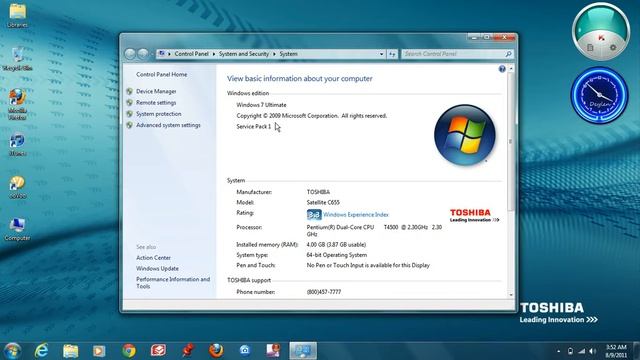This screenshot has height=360, width=640.
Task: Click the 'Windows 7 Ultimate' edition text
Action: pyautogui.click(x=261, y=105)
